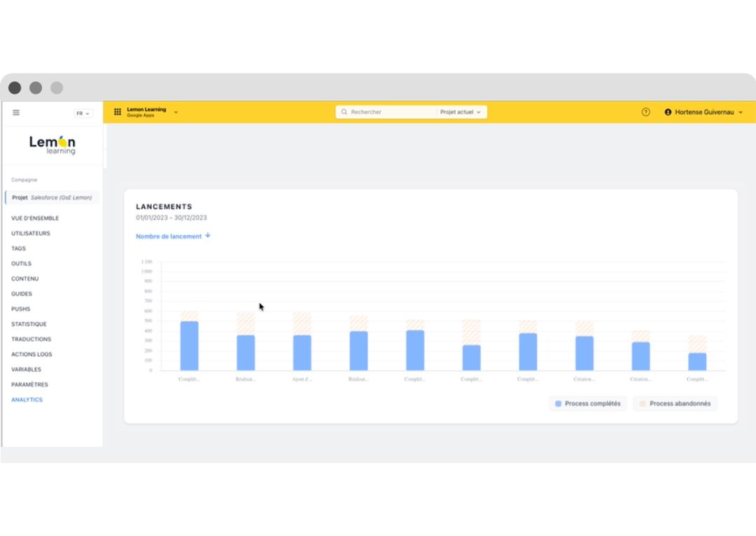Screen dimensions: 756x536
Task: Click the Nombre de lancement link
Action: point(169,237)
